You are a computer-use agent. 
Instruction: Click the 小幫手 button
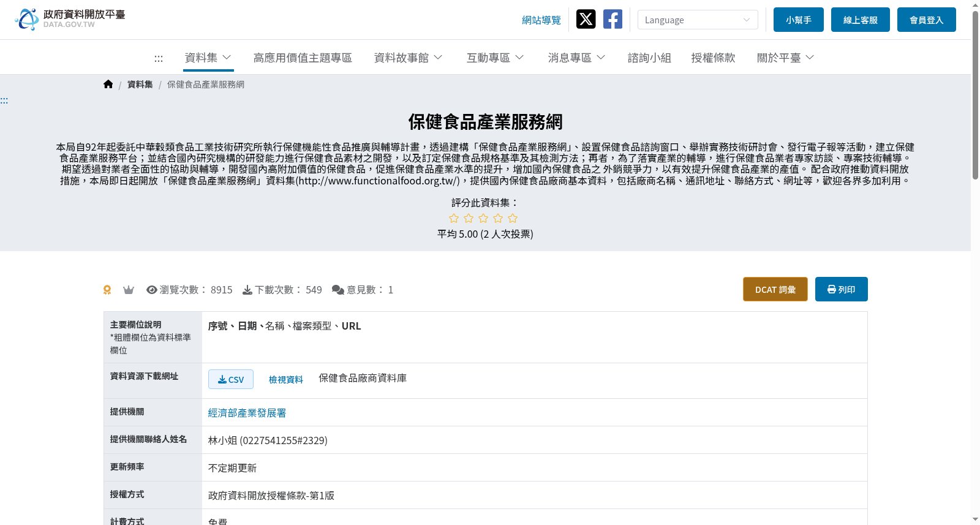pos(799,20)
